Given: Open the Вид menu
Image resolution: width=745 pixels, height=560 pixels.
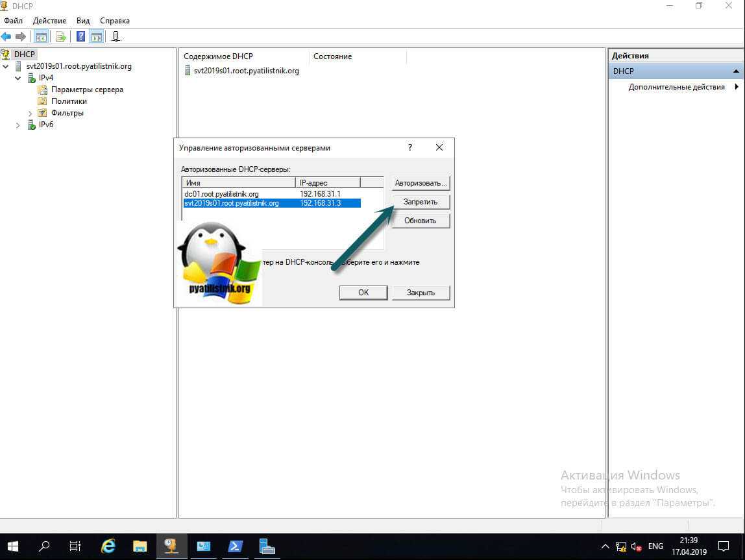Looking at the screenshot, I should pos(83,21).
